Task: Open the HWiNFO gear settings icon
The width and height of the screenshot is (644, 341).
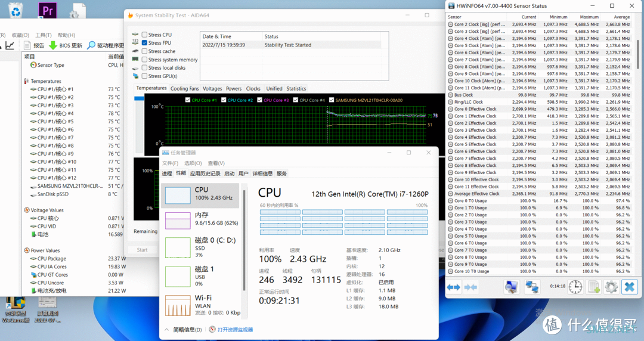Action: click(611, 287)
